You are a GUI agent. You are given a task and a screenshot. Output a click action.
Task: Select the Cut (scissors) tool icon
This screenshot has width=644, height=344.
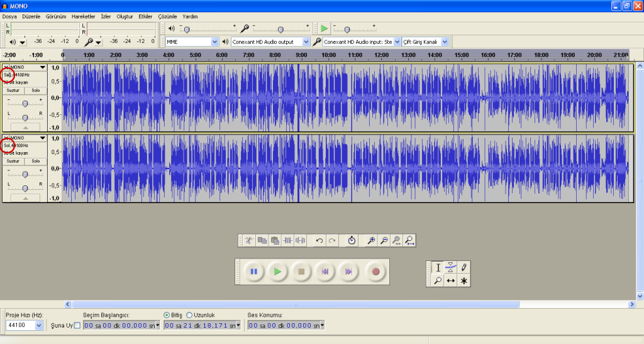[249, 241]
